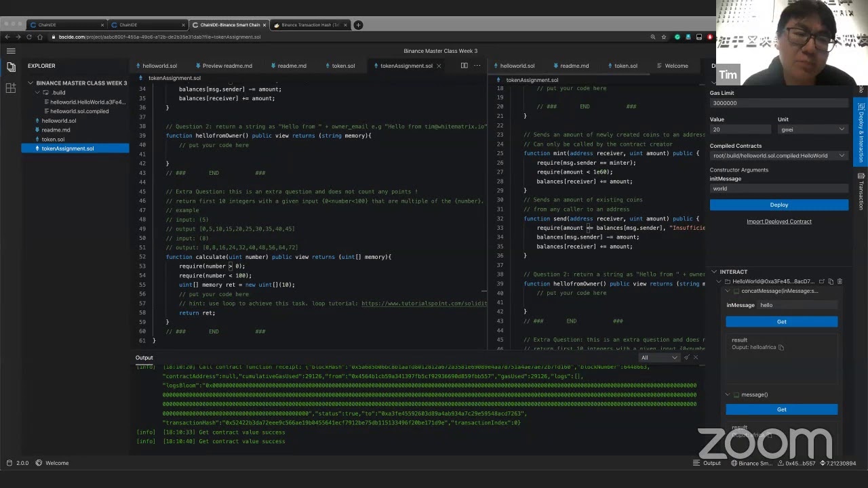Click the browser address bar
Image resolution: width=868 pixels, height=488 pixels.
click(353, 37)
